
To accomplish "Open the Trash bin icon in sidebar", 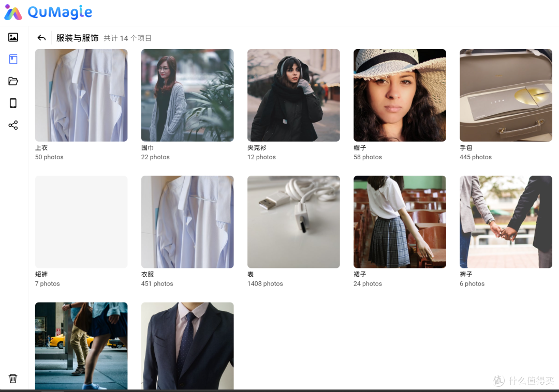I will (13, 378).
